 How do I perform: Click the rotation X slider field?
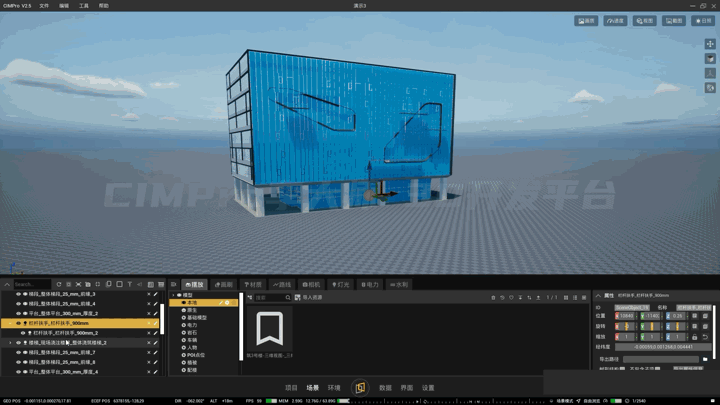[x=627, y=326]
